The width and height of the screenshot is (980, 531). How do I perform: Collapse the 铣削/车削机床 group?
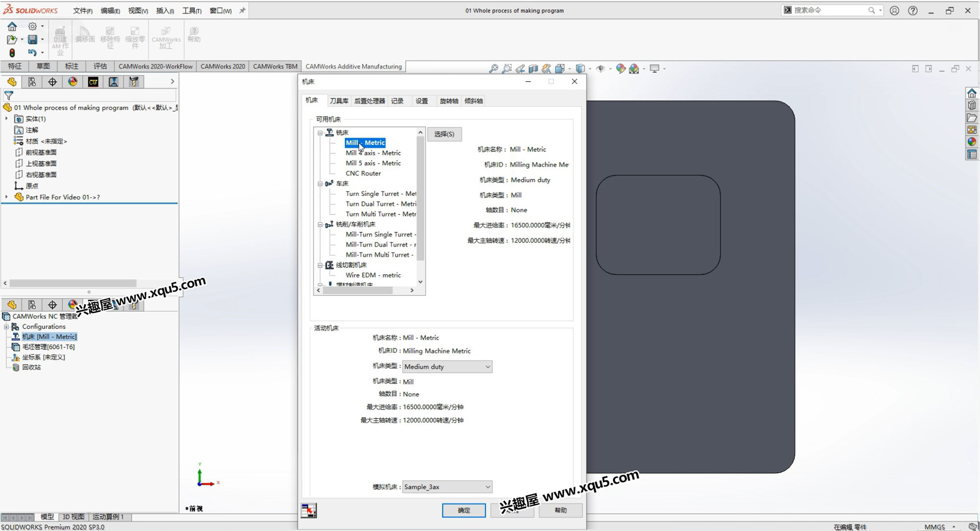[320, 224]
